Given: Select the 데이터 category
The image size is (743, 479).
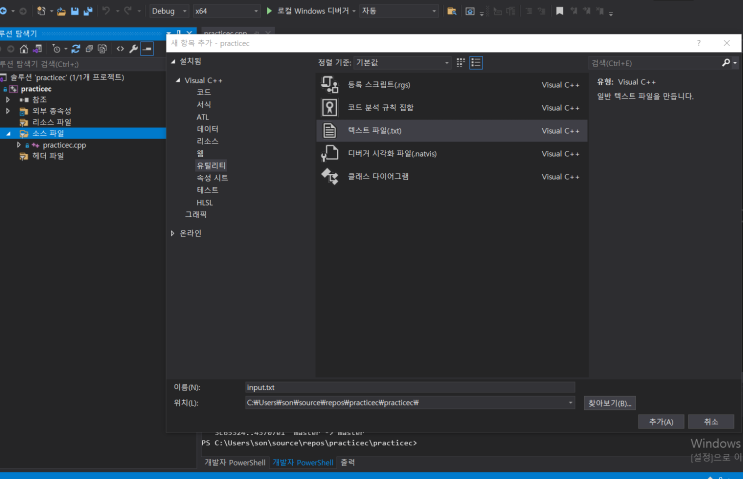Looking at the screenshot, I should point(208,129).
